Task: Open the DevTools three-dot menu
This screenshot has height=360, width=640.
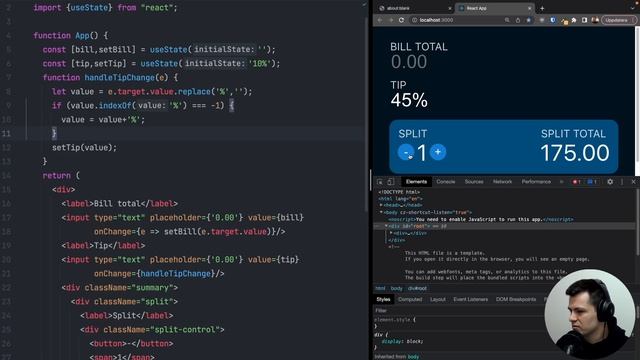Action: tap(622, 182)
